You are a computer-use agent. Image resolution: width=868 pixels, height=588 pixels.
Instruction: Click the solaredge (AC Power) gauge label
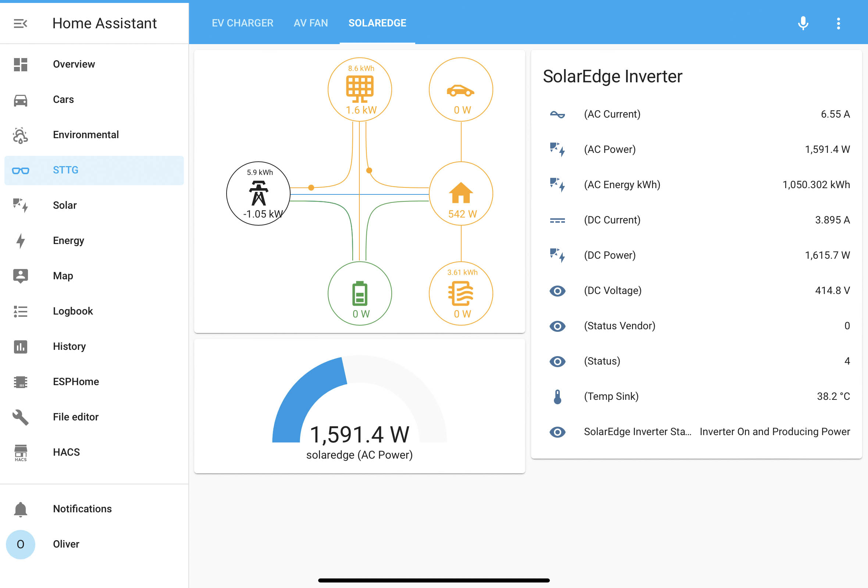[359, 455]
